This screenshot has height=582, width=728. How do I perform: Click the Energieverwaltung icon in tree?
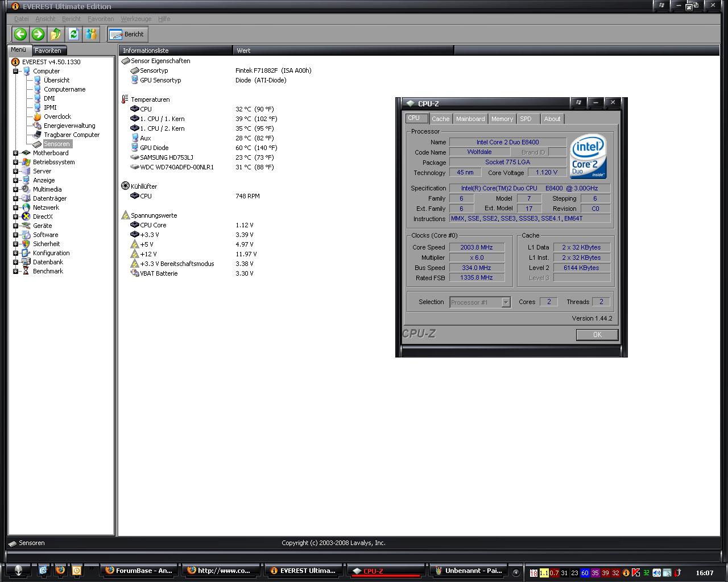coord(38,126)
